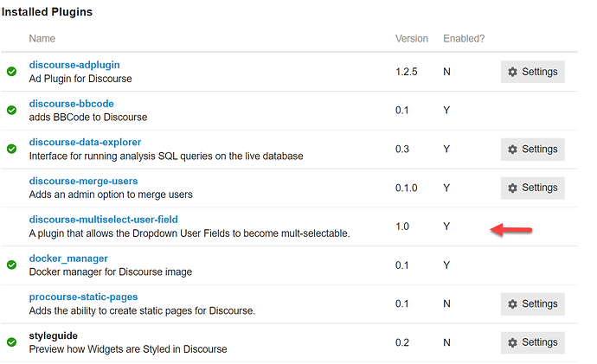Select the Dropdown User Fields mult-selectable description
The width and height of the screenshot is (597, 364).
point(189,233)
